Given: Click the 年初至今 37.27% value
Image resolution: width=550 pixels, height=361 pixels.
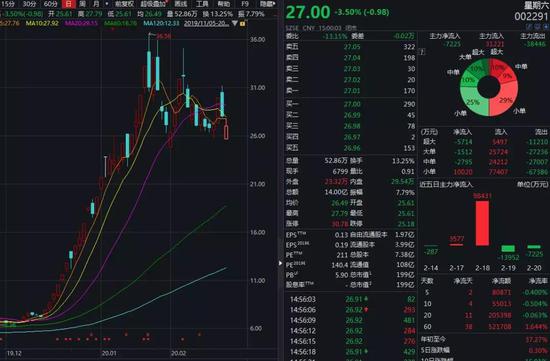Looking at the screenshot, I should [536, 340].
